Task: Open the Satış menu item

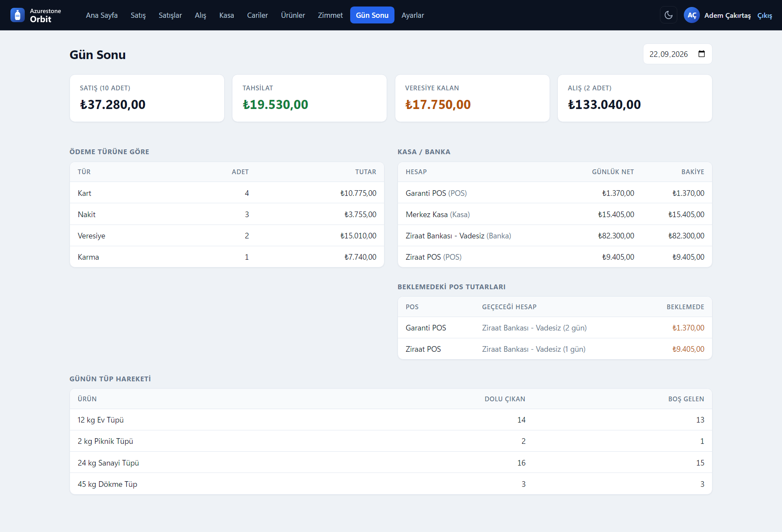Action: point(138,15)
